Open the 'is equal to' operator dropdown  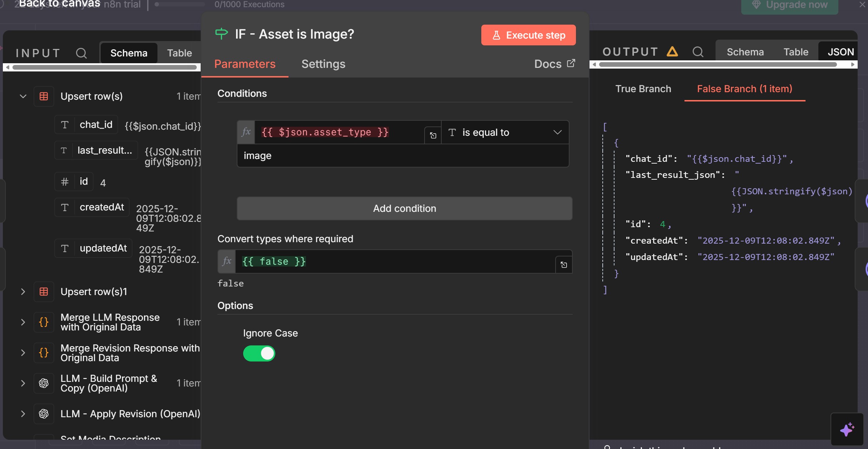[x=505, y=133]
